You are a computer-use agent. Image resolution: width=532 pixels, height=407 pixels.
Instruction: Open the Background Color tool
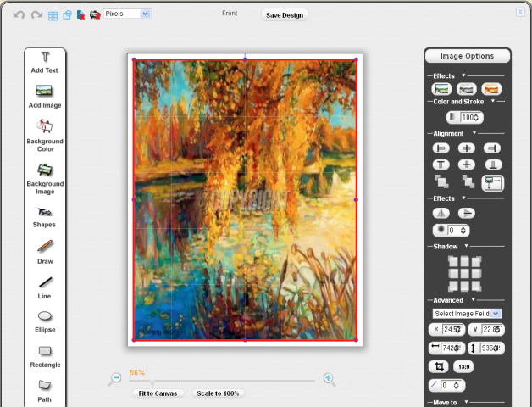45,136
